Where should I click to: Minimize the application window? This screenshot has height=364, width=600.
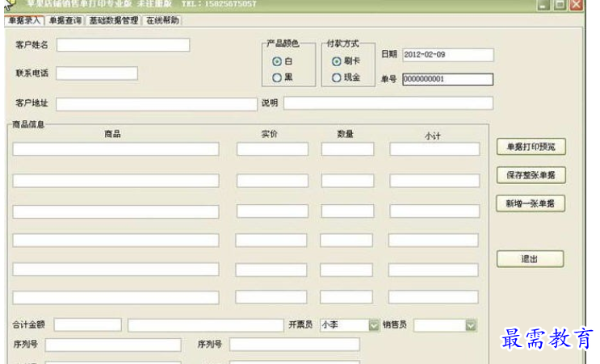coord(543,5)
